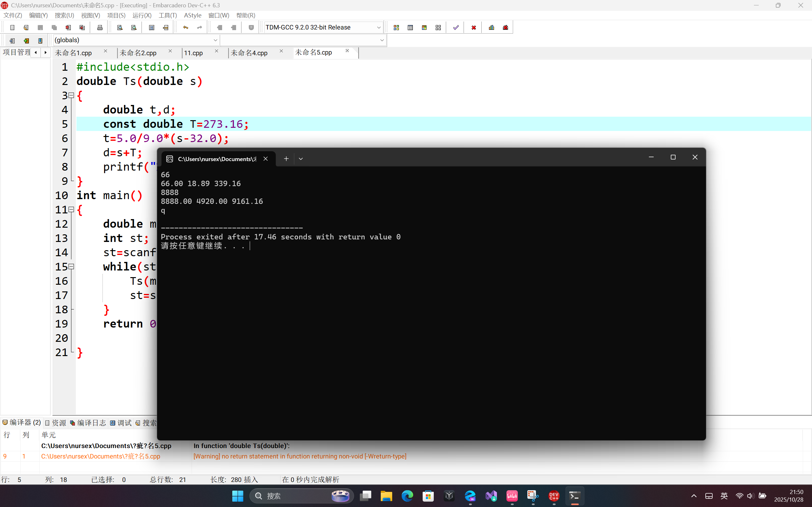812x507 pixels.
Task: Click the return-type warning message row
Action: [299, 456]
